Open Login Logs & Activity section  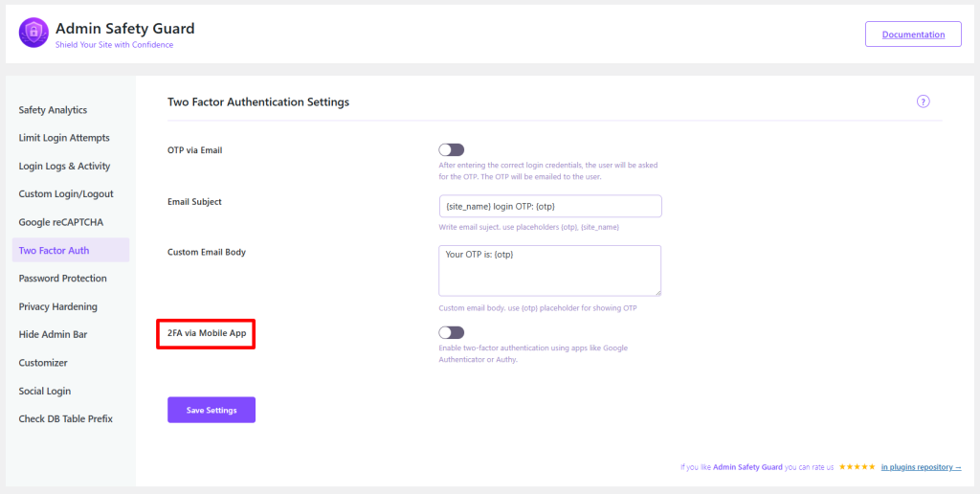(x=64, y=167)
